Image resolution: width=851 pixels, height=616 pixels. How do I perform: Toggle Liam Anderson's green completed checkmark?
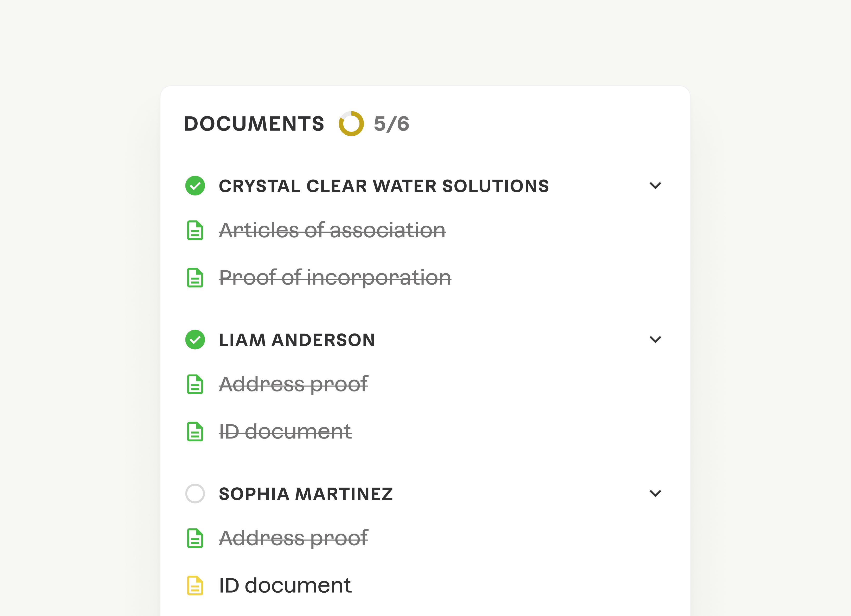point(195,340)
